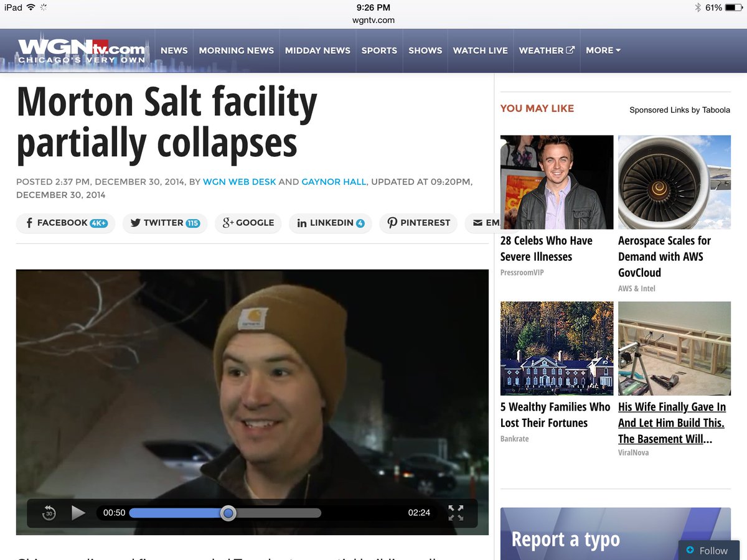The height and width of the screenshot is (560, 747).
Task: Click the video progress slider handle
Action: 228,513
